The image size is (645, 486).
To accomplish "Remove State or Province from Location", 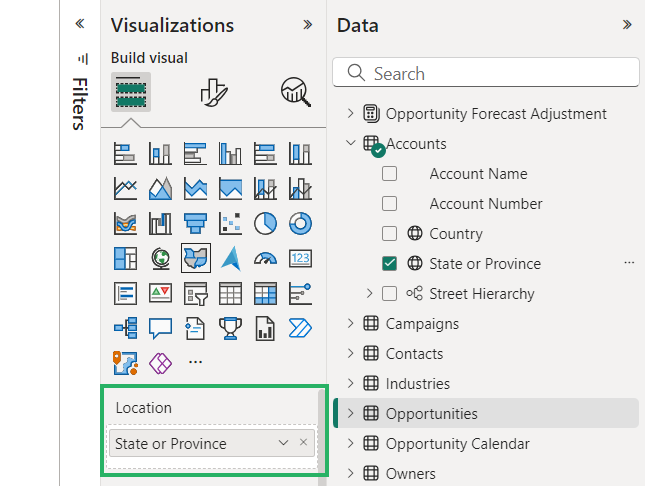I will 303,443.
